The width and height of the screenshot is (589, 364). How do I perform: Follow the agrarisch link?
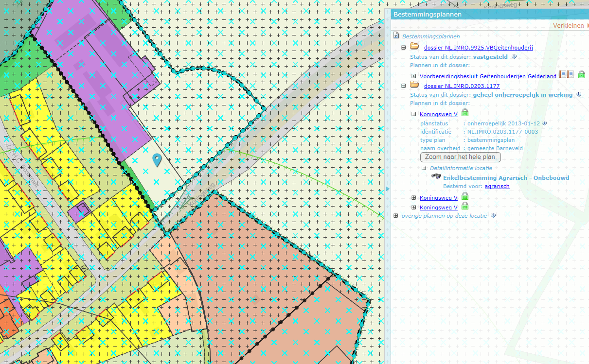click(497, 186)
